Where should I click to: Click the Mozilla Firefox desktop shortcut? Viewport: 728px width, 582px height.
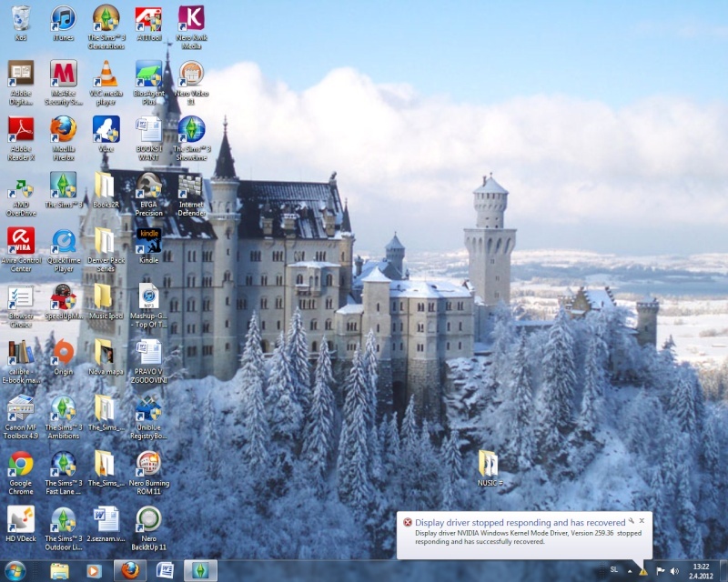(x=63, y=138)
